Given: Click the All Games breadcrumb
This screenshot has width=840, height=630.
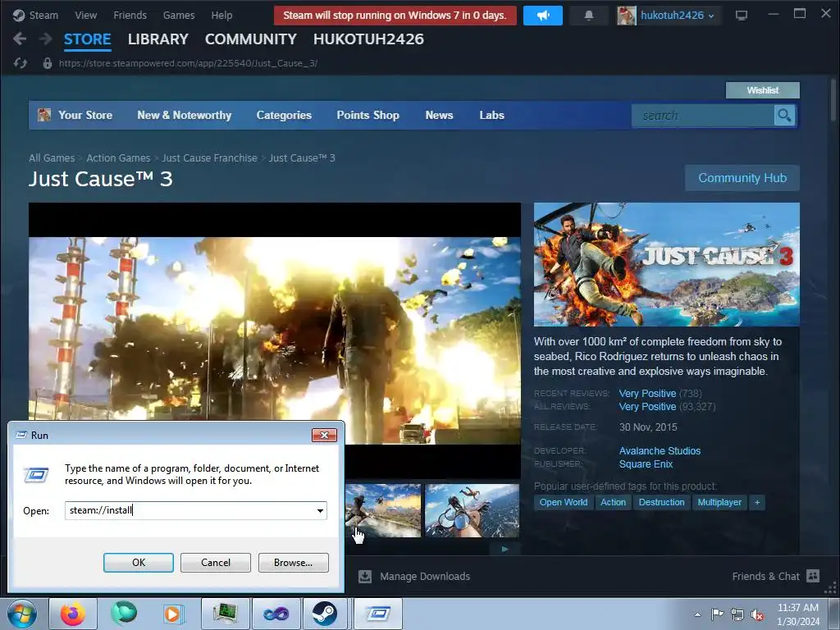Looking at the screenshot, I should pos(52,158).
